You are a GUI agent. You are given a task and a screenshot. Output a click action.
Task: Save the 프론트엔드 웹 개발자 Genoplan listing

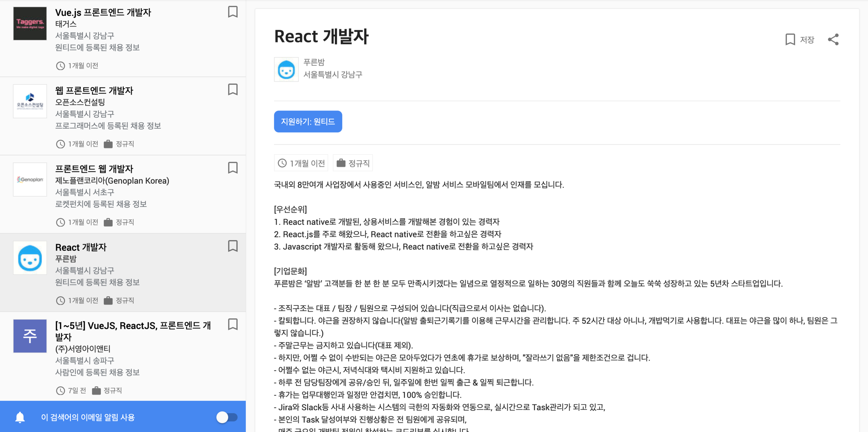pyautogui.click(x=233, y=168)
